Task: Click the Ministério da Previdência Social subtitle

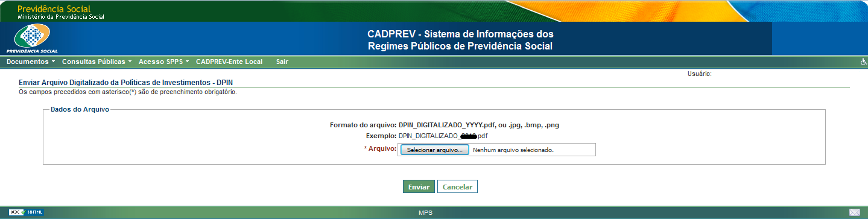Action: pos(61,17)
